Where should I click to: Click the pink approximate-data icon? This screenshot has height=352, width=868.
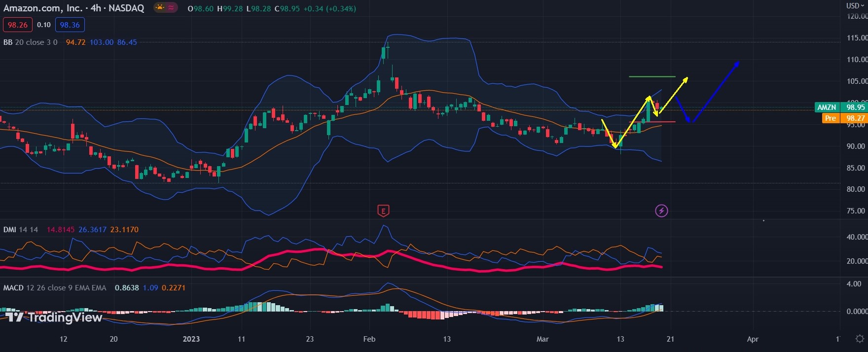coord(171,7)
